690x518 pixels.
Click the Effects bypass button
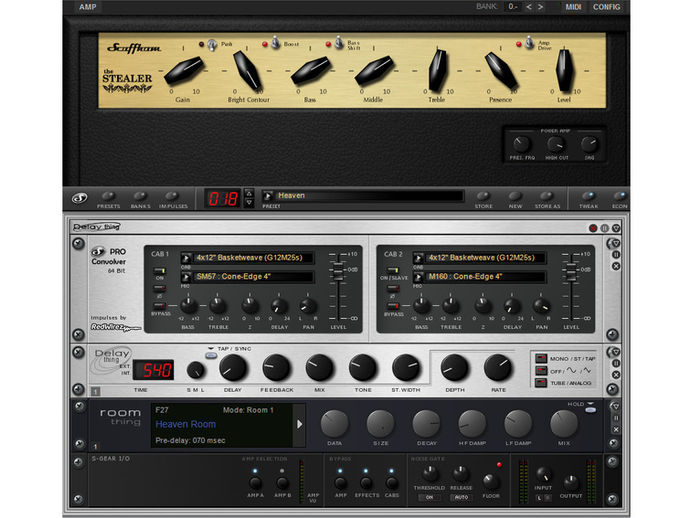[x=366, y=483]
